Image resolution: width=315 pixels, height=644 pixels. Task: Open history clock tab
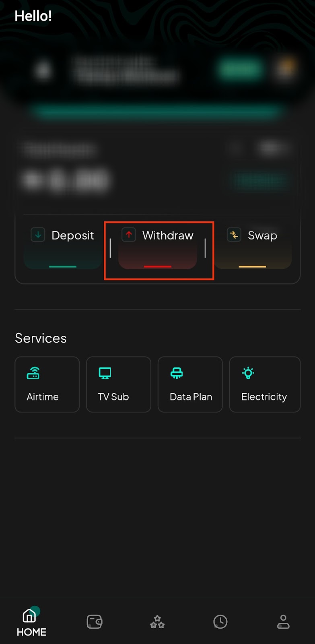(x=220, y=622)
